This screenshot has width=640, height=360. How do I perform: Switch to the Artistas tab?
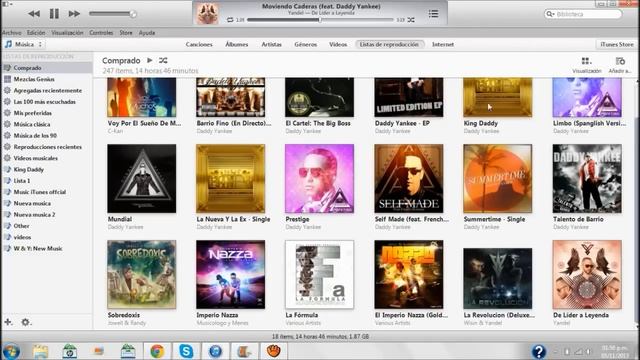(x=271, y=44)
